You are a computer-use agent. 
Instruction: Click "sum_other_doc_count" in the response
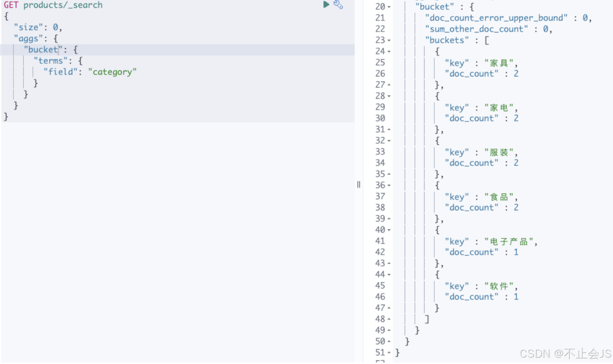point(476,29)
